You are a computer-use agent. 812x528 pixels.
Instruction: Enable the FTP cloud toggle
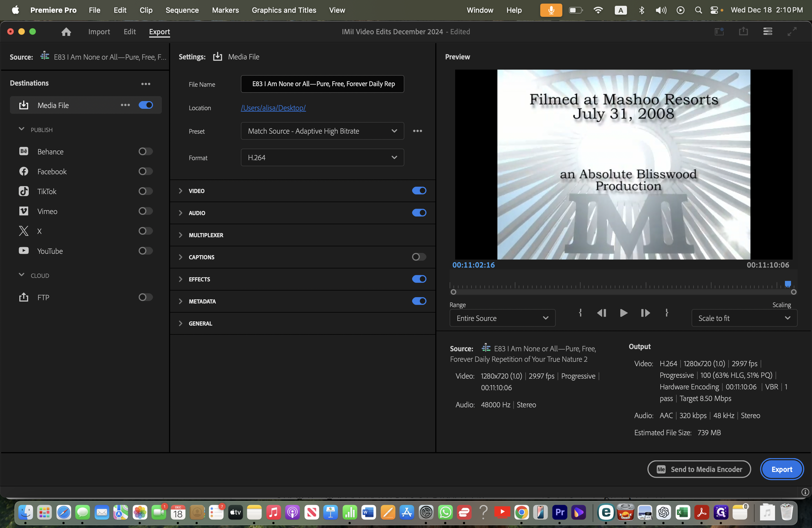coord(146,297)
